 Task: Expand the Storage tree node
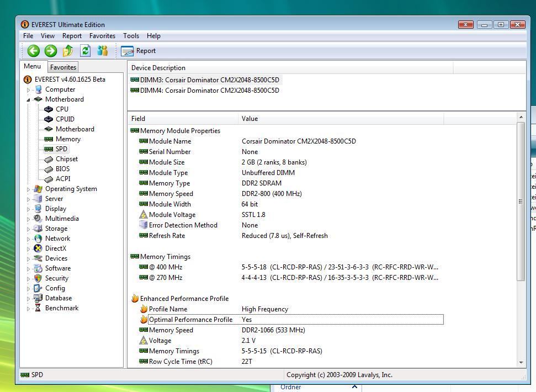click(x=28, y=229)
